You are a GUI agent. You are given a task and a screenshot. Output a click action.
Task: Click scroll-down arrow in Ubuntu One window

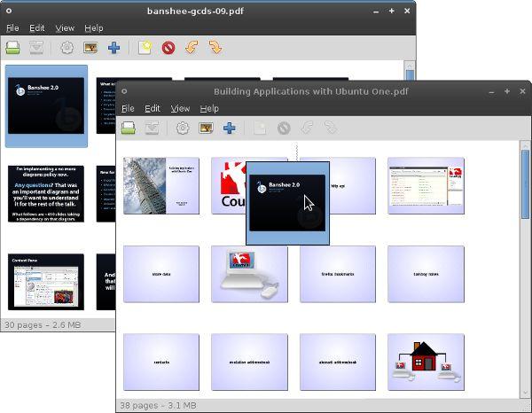pos(525,393)
